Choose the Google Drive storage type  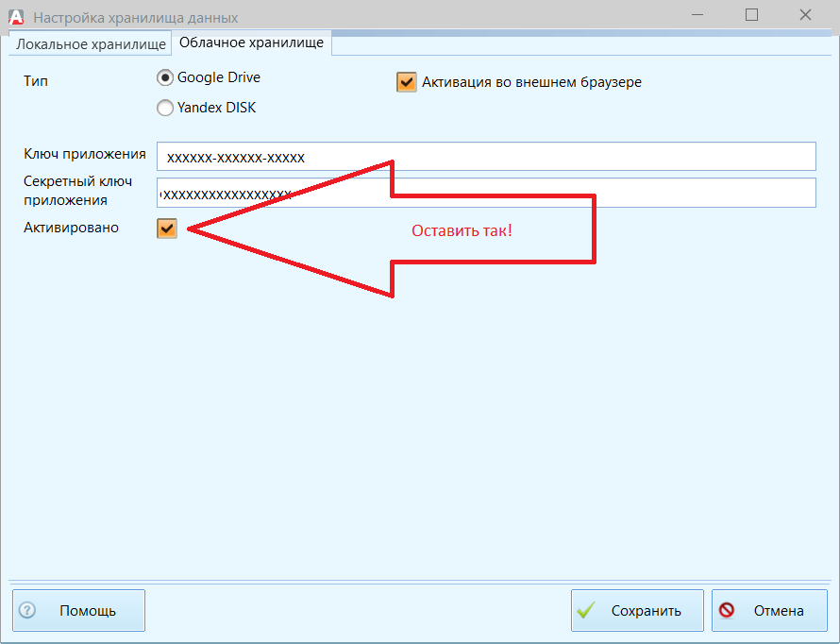tap(165, 78)
